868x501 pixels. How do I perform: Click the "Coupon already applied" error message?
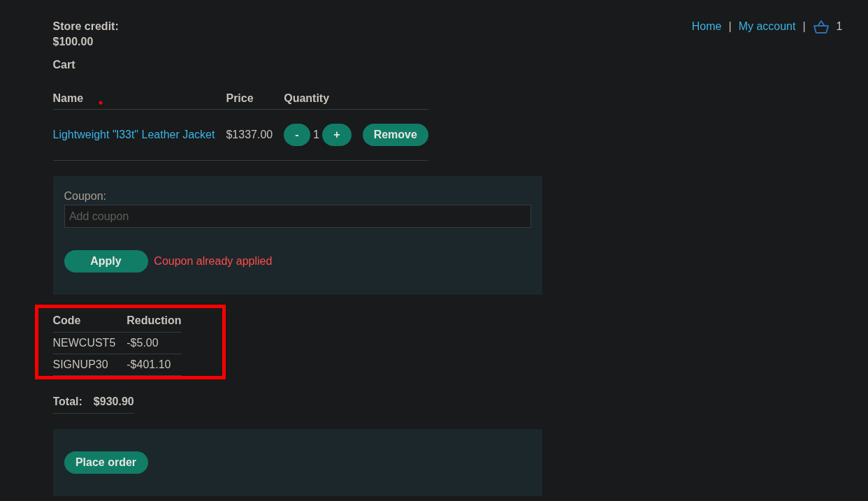pyautogui.click(x=212, y=261)
